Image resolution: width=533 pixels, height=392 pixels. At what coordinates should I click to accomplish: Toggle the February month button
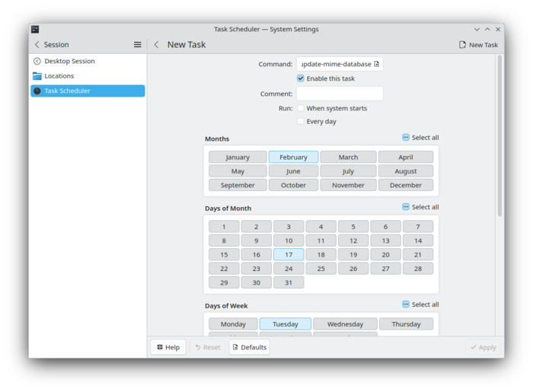(293, 157)
